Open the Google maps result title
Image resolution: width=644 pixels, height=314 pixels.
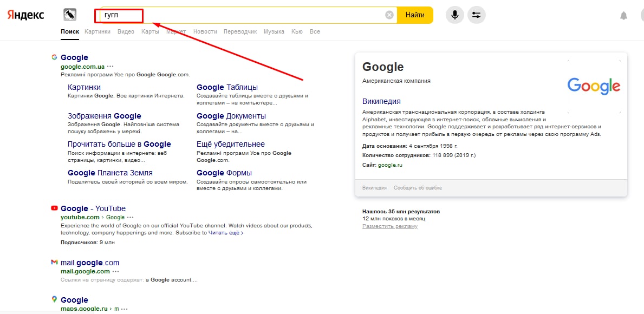[74, 300]
